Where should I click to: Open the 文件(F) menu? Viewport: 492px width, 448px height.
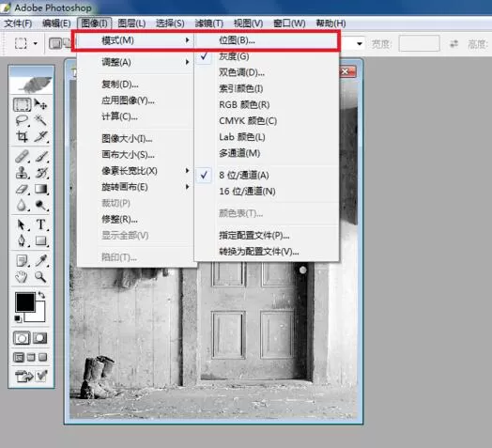point(18,23)
